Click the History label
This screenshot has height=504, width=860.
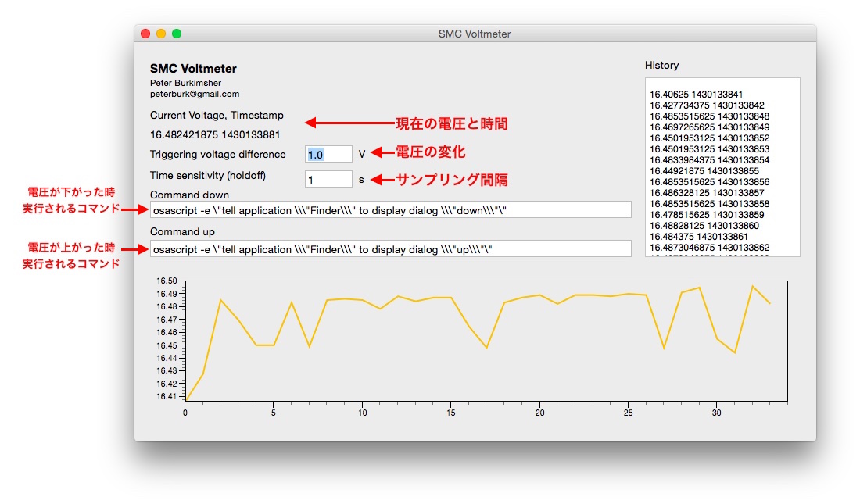661,66
